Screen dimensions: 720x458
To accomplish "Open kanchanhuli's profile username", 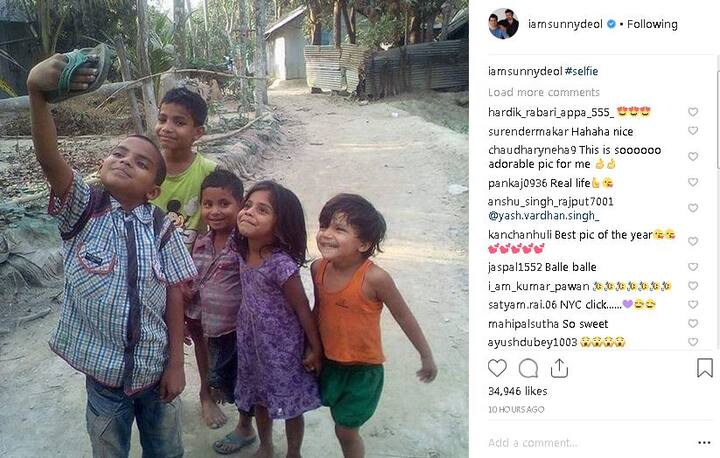I will pyautogui.click(x=520, y=235).
